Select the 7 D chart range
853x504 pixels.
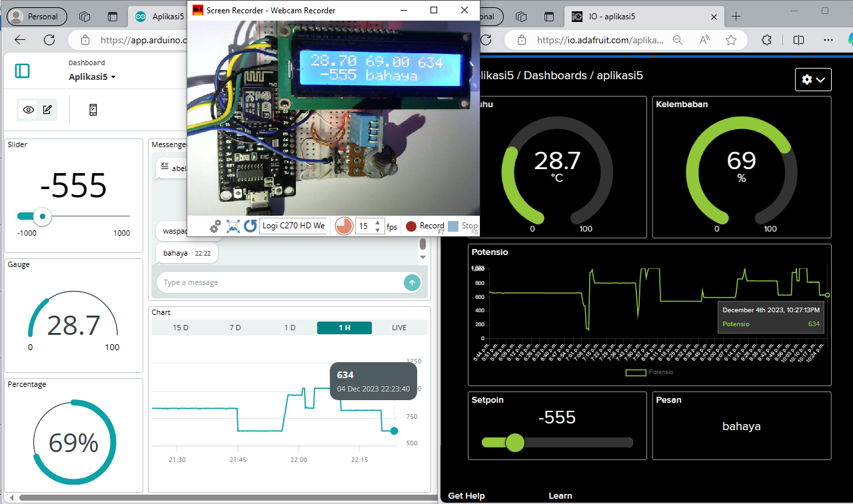[235, 328]
